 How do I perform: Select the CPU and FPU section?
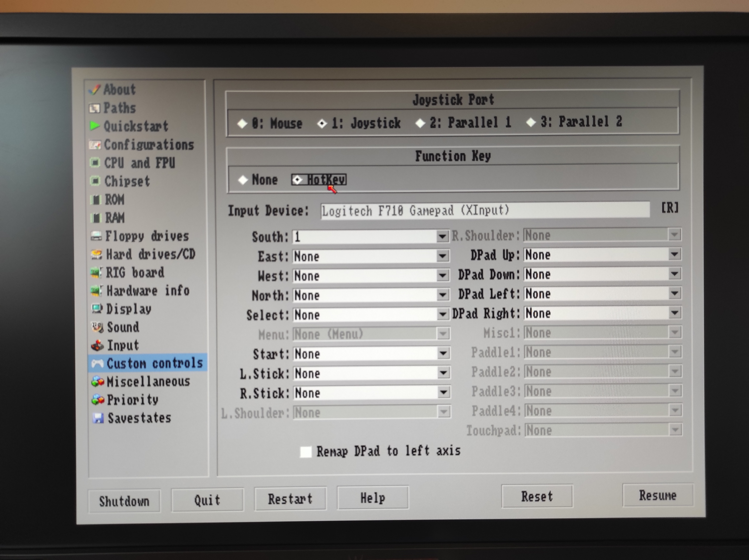(139, 163)
